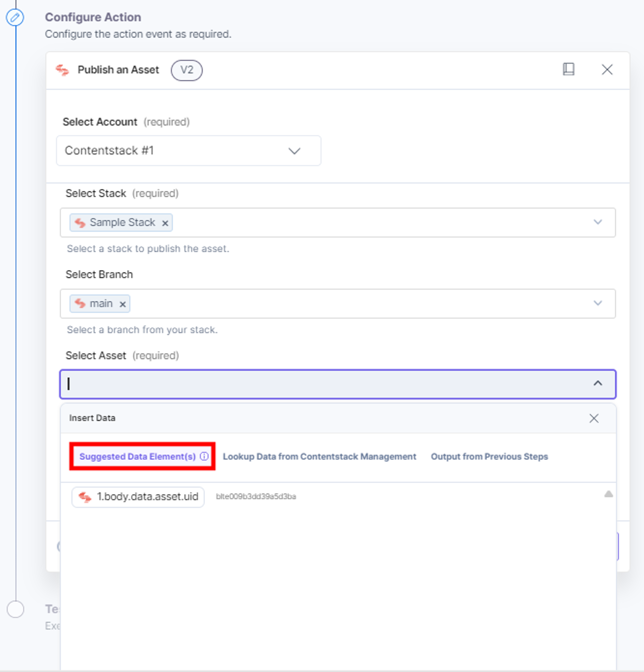Click the empty step circle below Configure Action

pyautogui.click(x=15, y=609)
